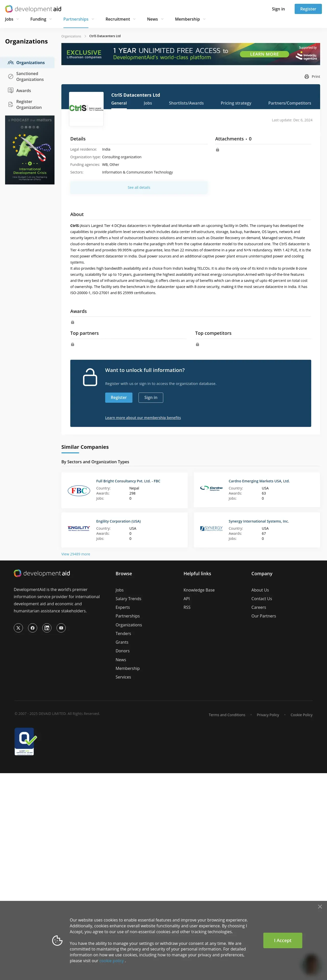Click Register in the unlock panel
Screen dimensions: 327x980
119,398
